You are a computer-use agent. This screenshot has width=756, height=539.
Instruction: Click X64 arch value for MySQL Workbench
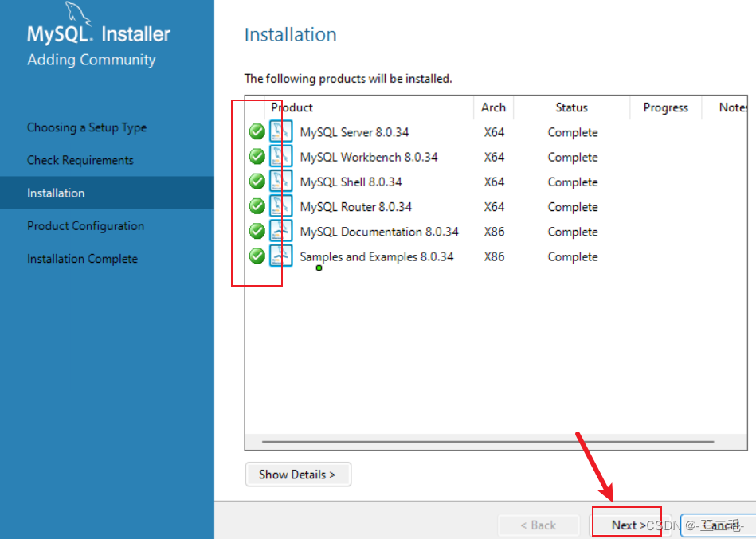[494, 158]
